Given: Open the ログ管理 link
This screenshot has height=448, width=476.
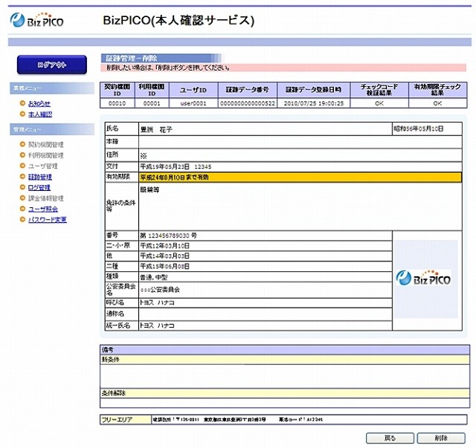Looking at the screenshot, I should coord(39,187).
